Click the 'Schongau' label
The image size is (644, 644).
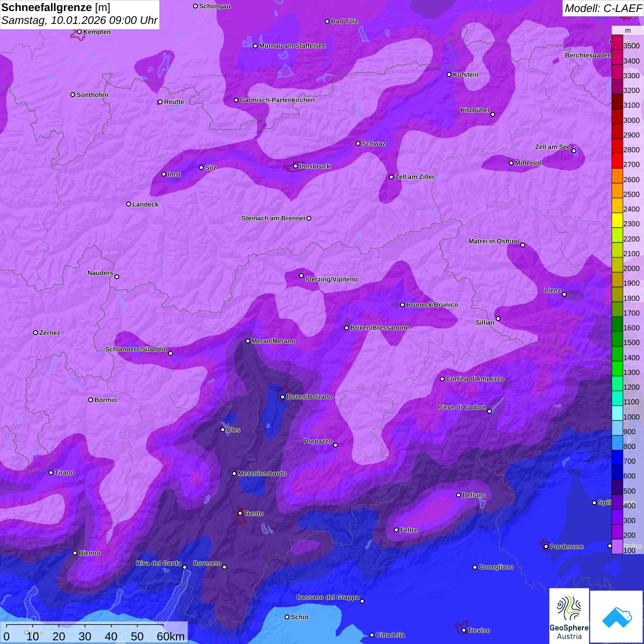tap(215, 6)
